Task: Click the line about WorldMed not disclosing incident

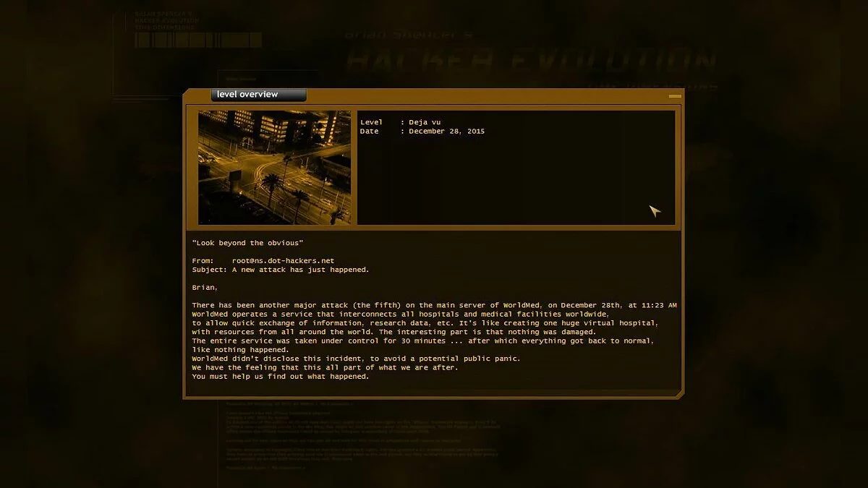Action: tap(356, 359)
